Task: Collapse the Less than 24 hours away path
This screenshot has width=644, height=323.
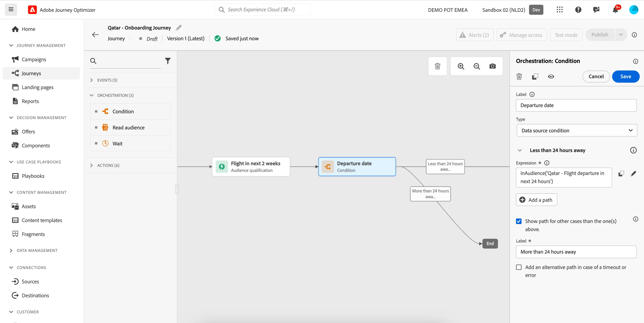Action: click(519, 150)
